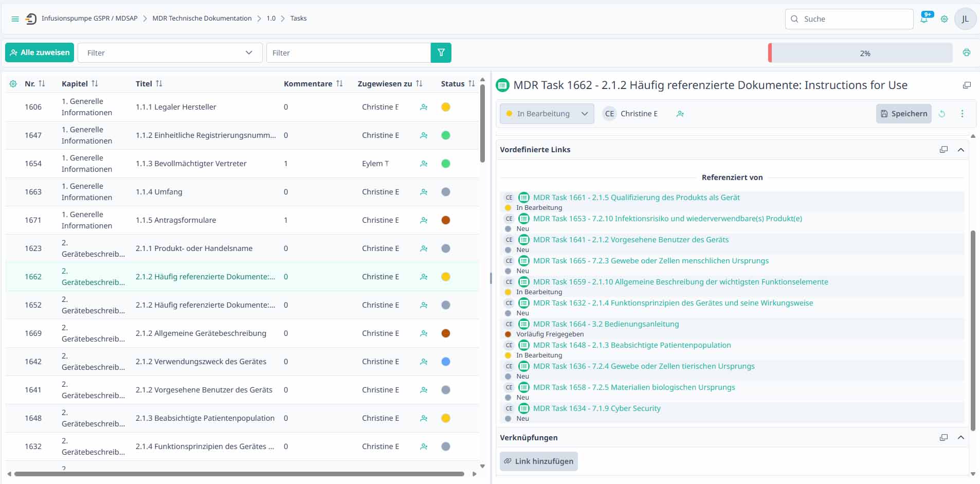Click the Tasks breadcrumb
The height and width of the screenshot is (484, 980).
(x=298, y=19)
